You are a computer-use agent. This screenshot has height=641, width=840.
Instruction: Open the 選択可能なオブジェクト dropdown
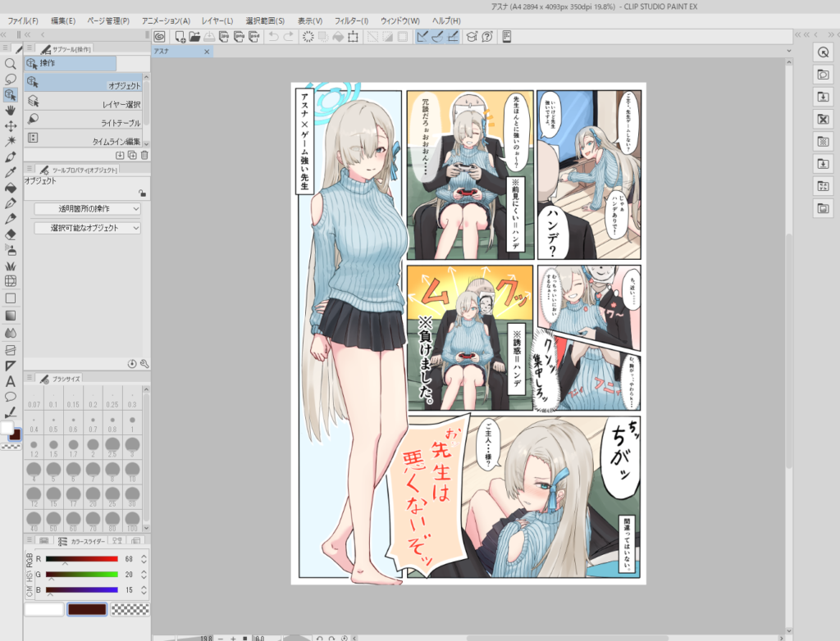[87, 228]
